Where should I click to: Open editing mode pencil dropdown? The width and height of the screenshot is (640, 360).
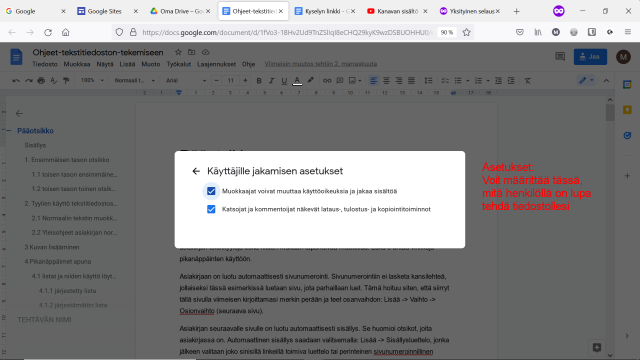pos(586,80)
